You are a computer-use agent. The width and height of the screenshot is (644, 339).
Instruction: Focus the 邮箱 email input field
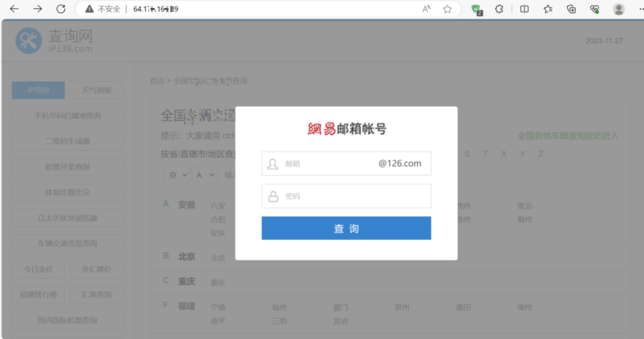pyautogui.click(x=346, y=164)
